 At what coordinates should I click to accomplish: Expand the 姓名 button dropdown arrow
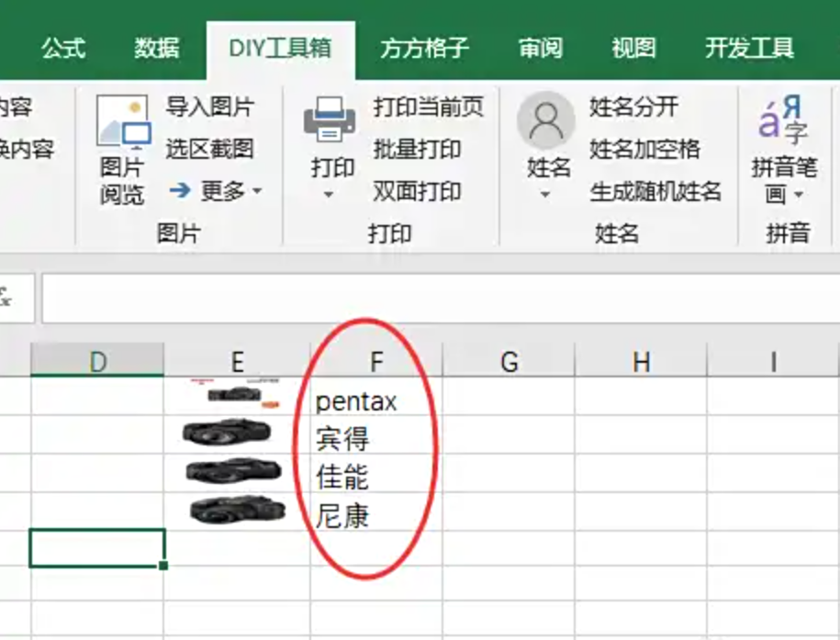pyautogui.click(x=545, y=195)
